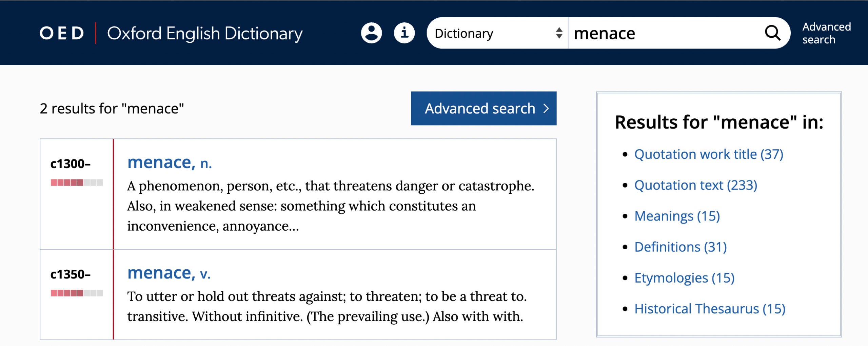
Task: Click the chevron on Advanced search button
Action: [x=546, y=109]
